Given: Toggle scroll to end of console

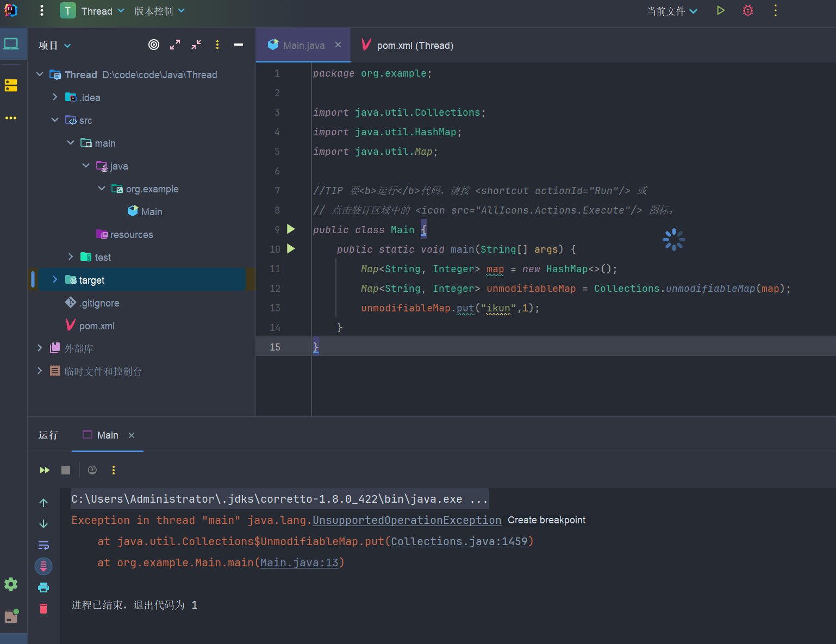Looking at the screenshot, I should (43, 566).
